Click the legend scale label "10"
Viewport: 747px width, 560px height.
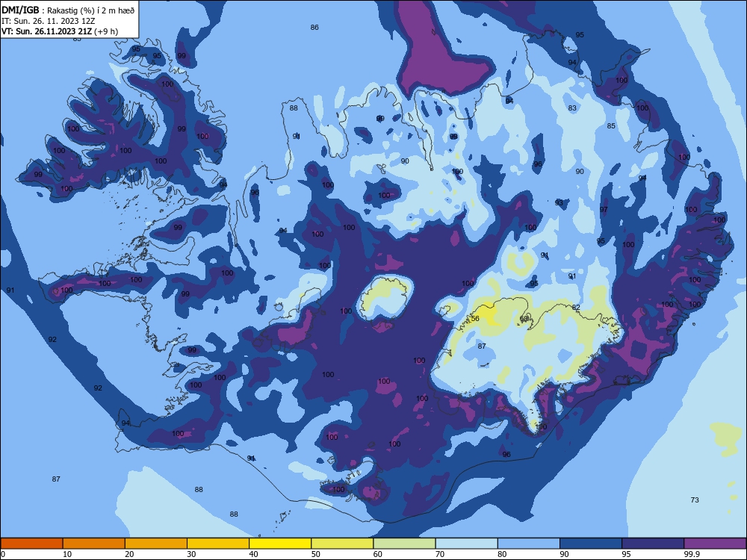(67, 554)
